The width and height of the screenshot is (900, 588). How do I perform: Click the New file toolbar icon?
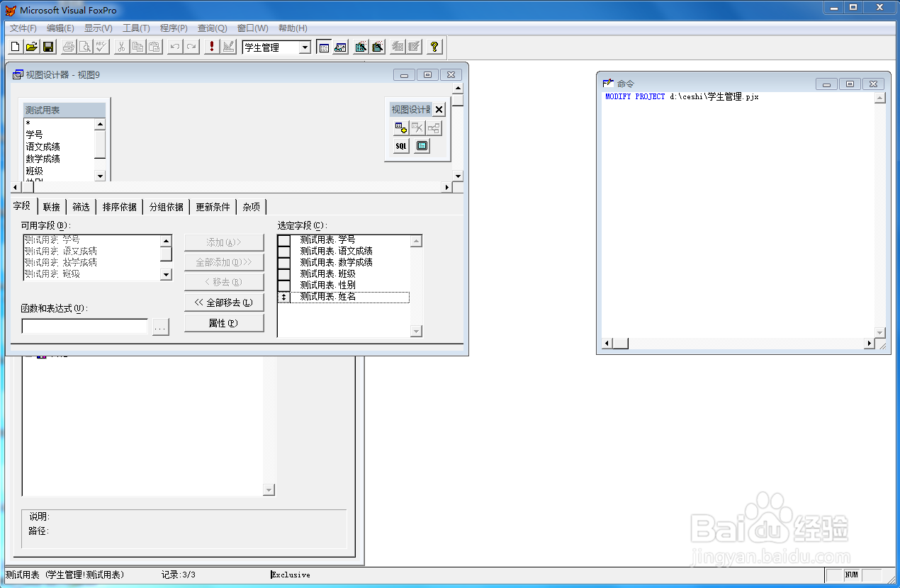[x=16, y=47]
